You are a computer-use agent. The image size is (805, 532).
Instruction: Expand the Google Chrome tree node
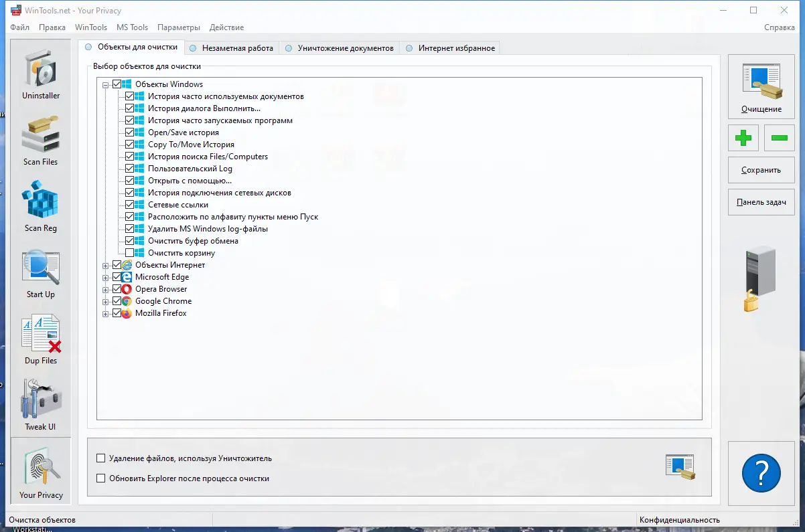[105, 302]
